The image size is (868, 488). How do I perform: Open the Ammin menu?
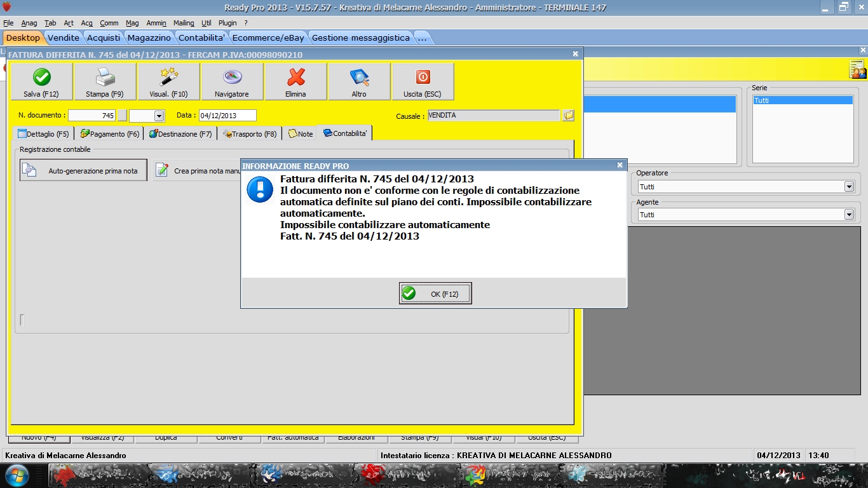tap(156, 23)
